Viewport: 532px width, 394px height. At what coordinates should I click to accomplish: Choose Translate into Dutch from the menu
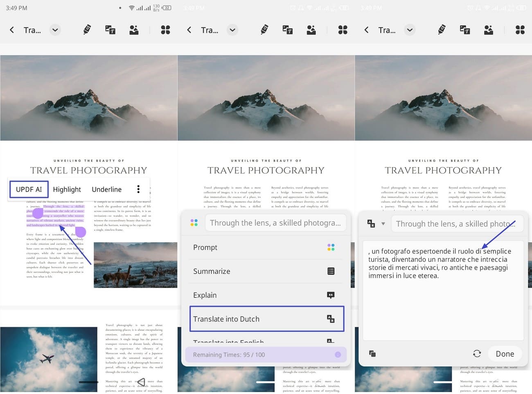pyautogui.click(x=226, y=319)
